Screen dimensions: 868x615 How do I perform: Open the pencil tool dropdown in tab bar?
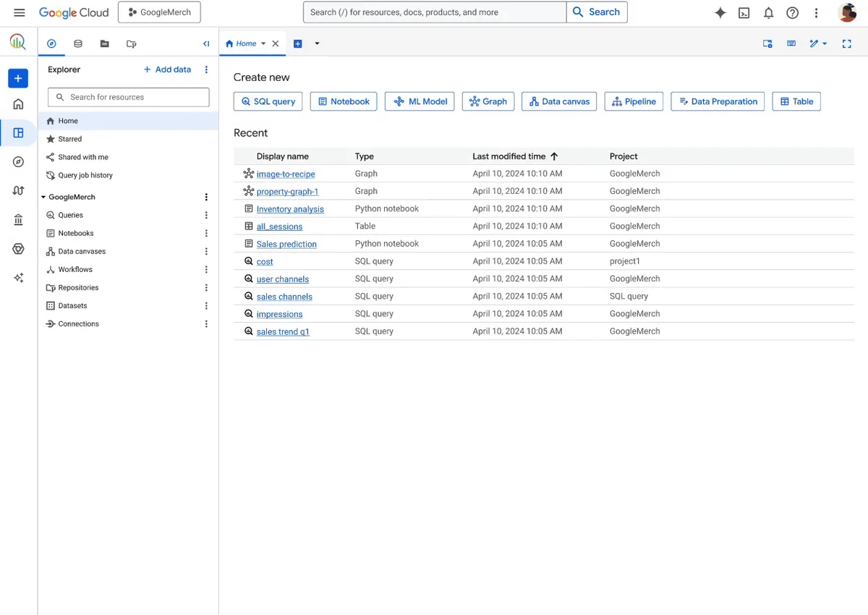coord(818,43)
